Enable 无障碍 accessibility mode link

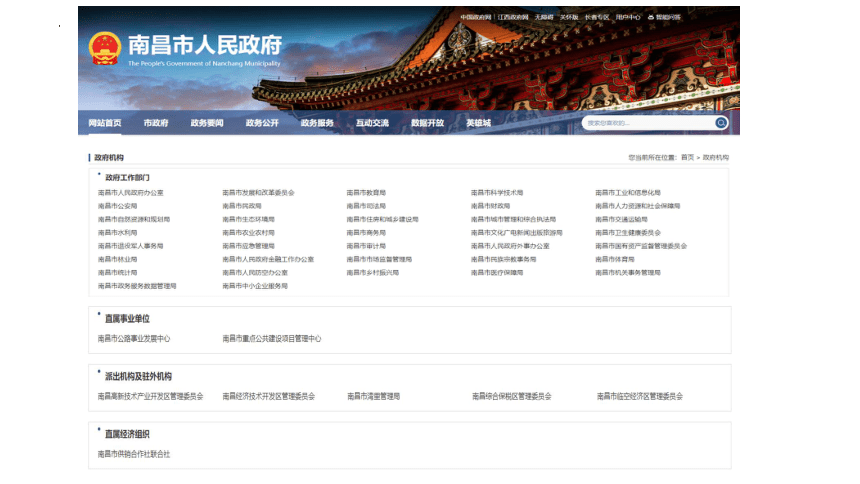coord(544,18)
